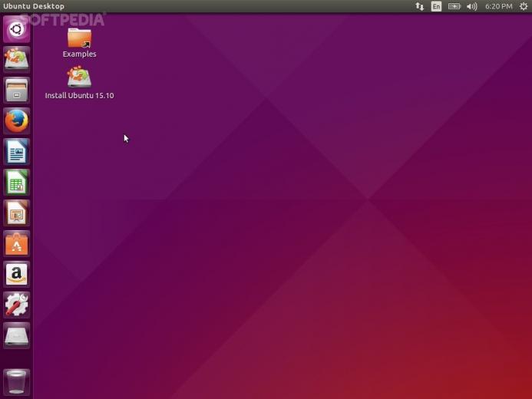
Task: Open the mounted disk drive icon
Action: click(x=17, y=335)
